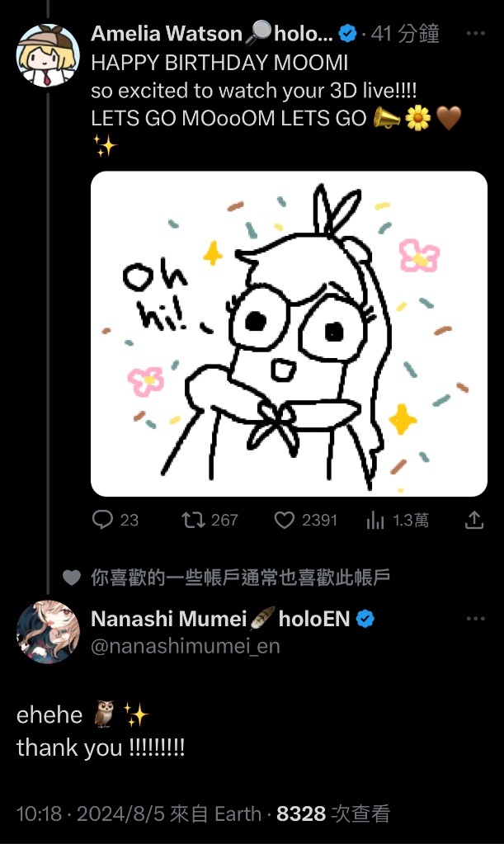Open the Nanashi Mumei holoEN name link
This screenshot has width=504, height=844.
pyautogui.click(x=220, y=619)
